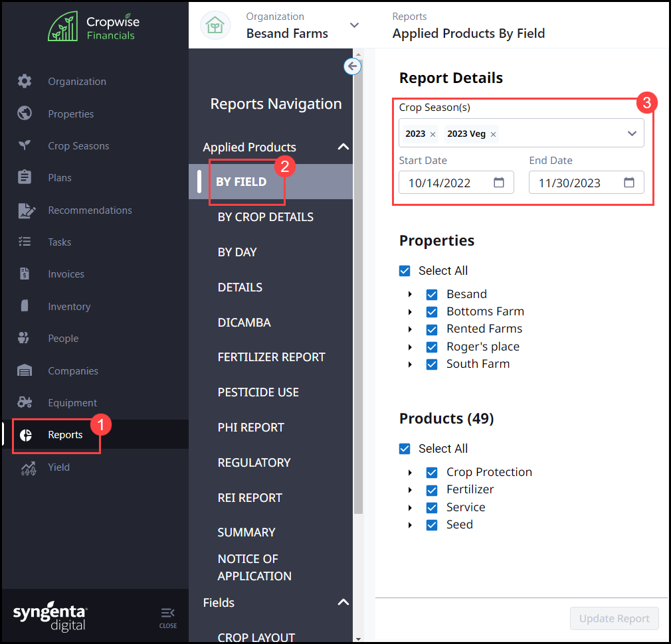Open the Yield chart icon

coord(28,467)
